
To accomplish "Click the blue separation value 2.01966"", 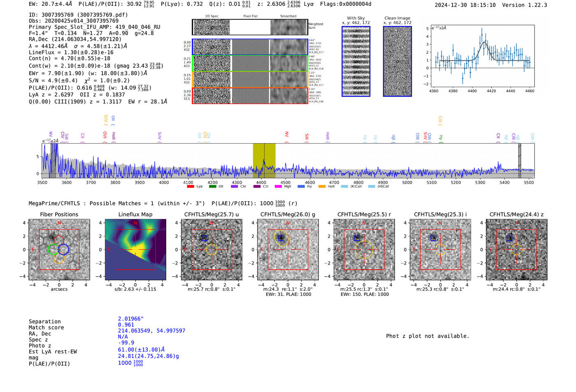I will [x=131, y=319].
